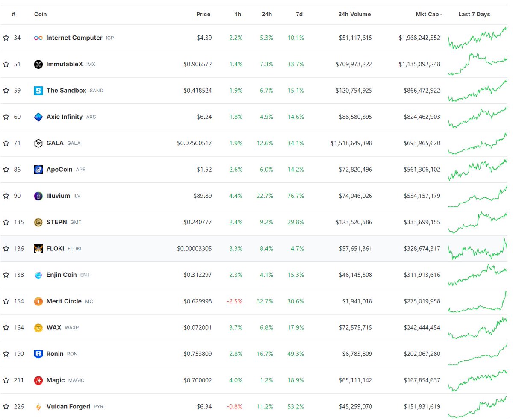This screenshot has width=513, height=420.
Task: Open the FLOKI 7-day sparkline chart
Action: [x=478, y=249]
